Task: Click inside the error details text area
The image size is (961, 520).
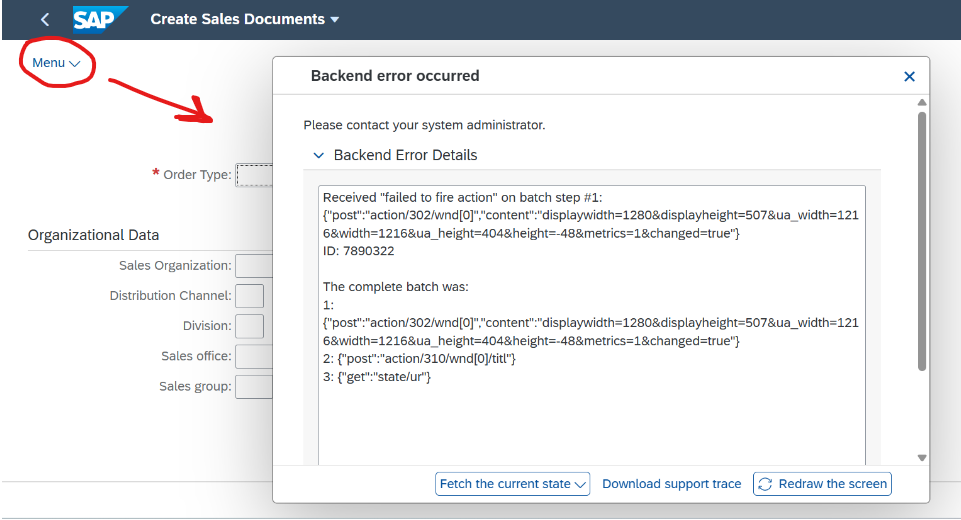Action: [x=591, y=325]
